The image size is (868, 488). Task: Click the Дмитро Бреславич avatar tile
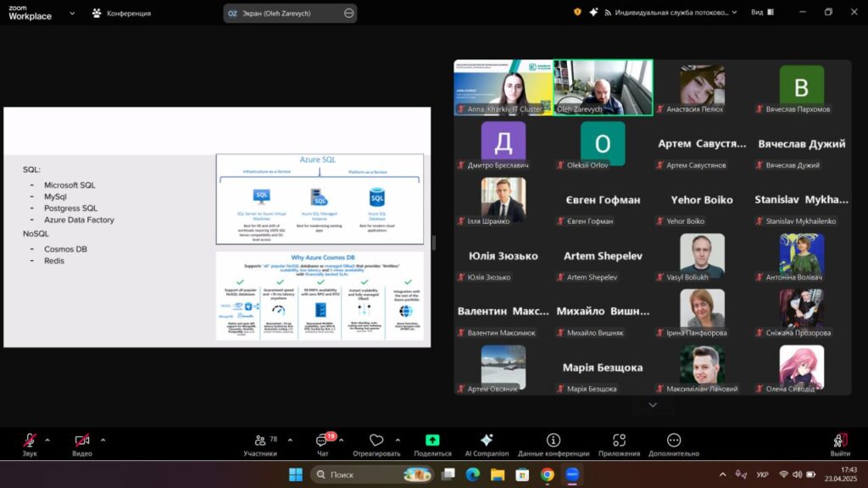point(504,143)
